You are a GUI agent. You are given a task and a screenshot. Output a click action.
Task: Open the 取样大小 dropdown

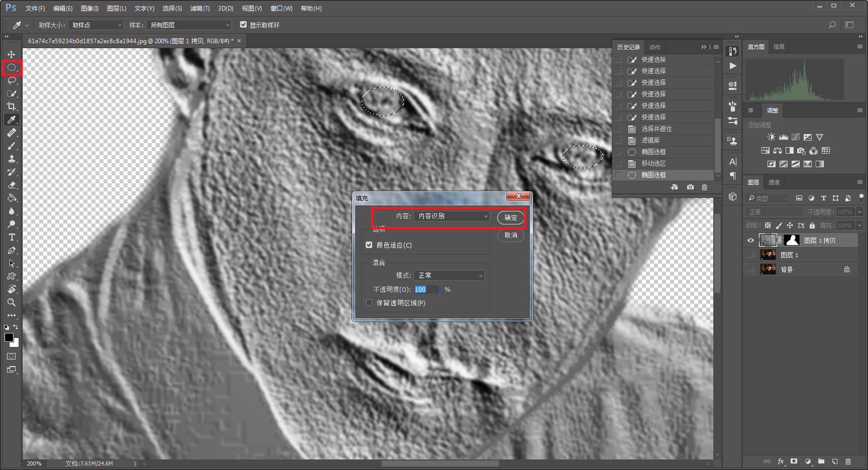point(96,25)
